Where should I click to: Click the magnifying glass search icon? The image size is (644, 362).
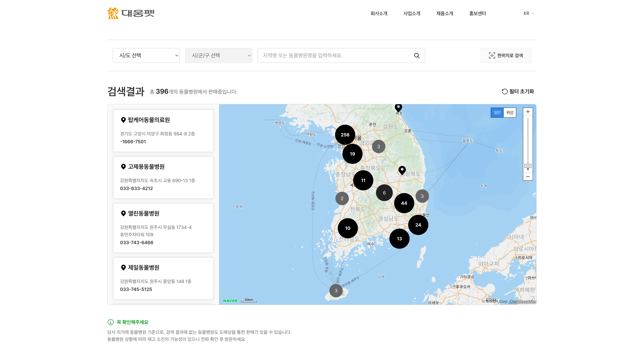[416, 55]
